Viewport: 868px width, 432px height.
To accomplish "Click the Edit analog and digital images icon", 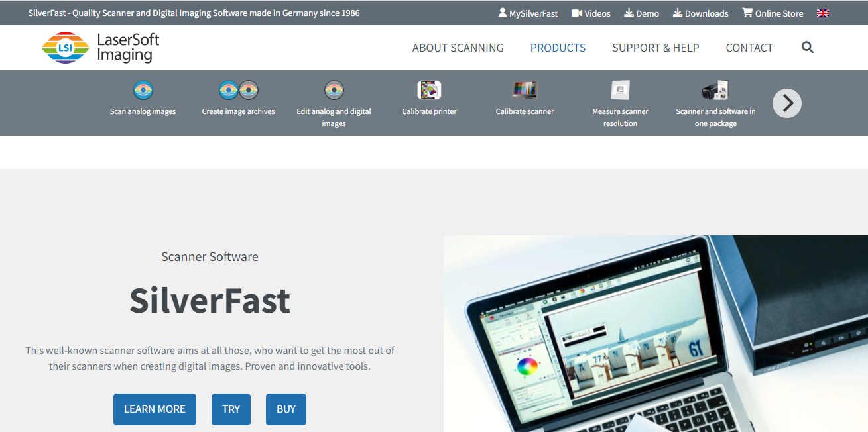I will click(334, 89).
